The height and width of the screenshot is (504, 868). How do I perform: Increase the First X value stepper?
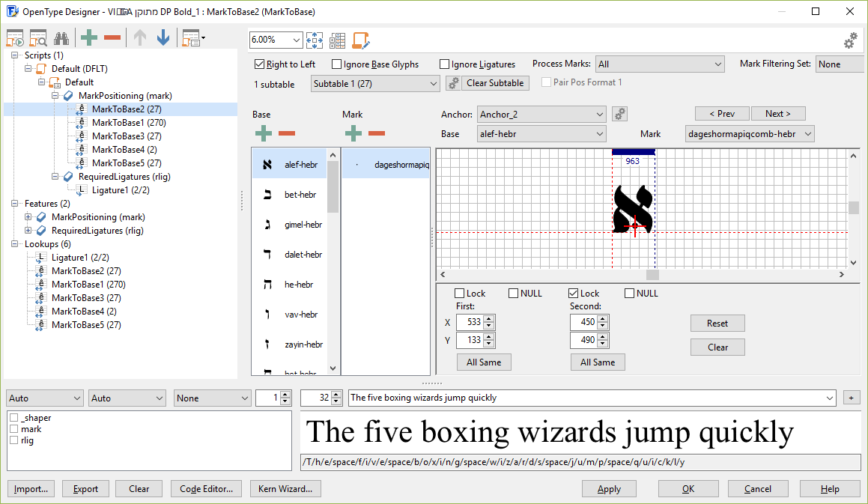coord(488,318)
